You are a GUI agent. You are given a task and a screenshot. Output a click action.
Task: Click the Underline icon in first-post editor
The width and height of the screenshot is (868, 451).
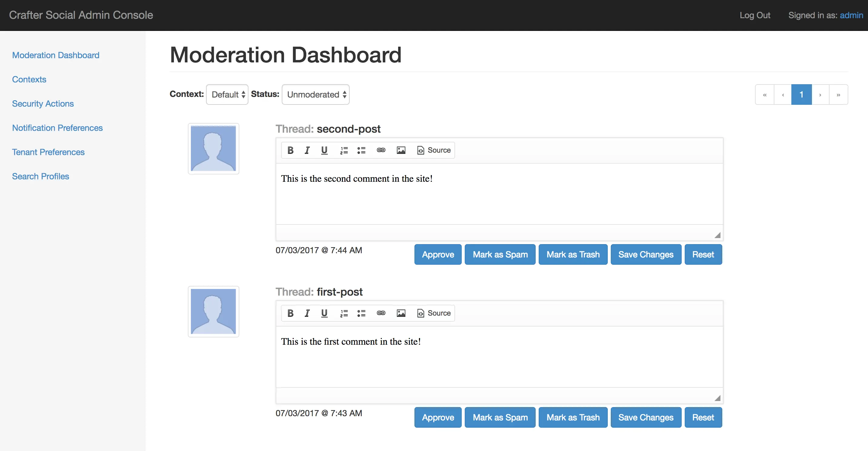pos(324,313)
